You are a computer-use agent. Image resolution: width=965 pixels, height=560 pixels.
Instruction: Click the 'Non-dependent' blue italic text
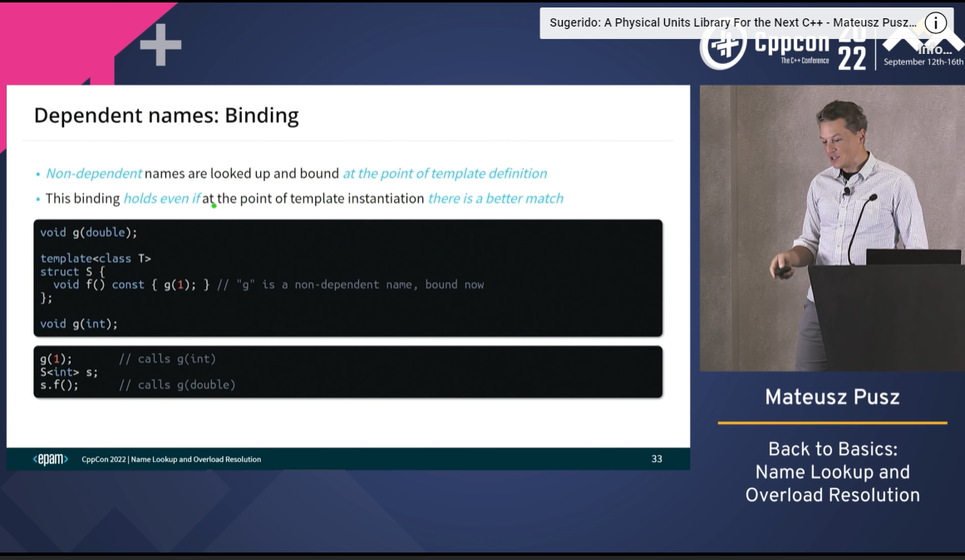[94, 174]
